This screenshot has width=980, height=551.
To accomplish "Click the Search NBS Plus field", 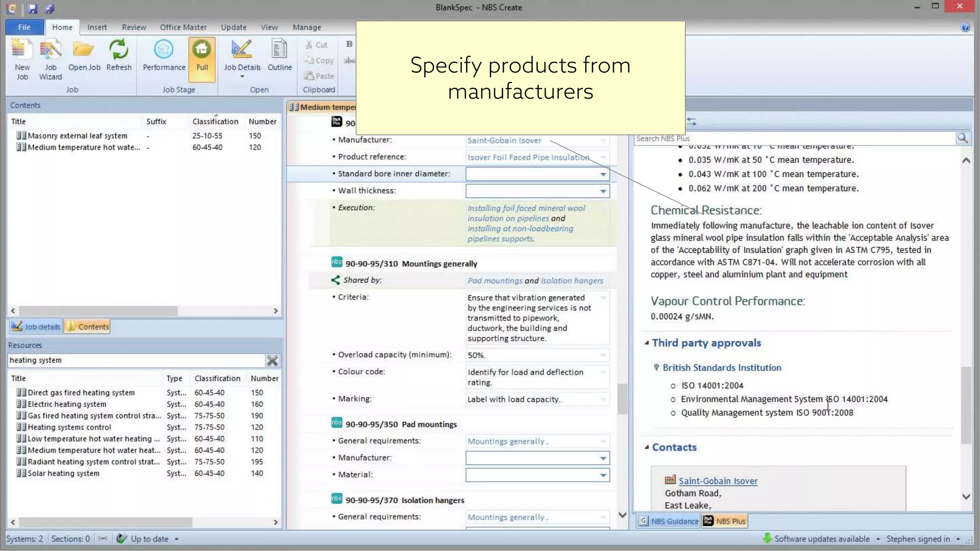I will tap(794, 138).
